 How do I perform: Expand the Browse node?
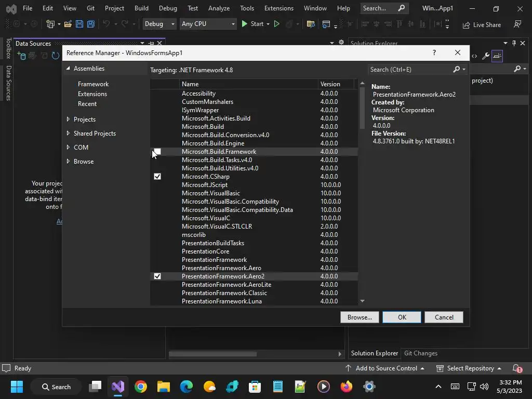click(x=68, y=161)
